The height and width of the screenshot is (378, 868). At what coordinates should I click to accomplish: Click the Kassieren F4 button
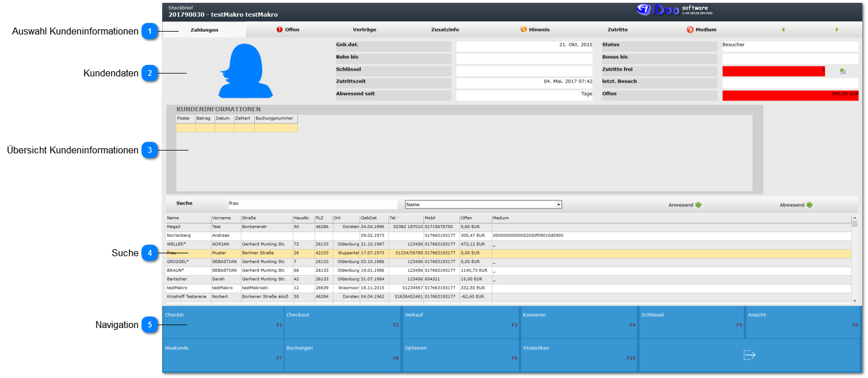[x=579, y=322]
